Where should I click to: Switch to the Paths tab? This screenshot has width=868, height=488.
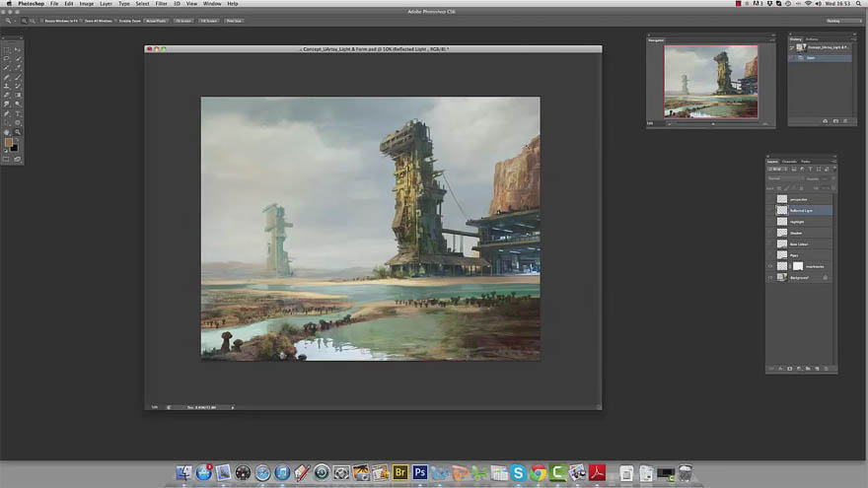coord(806,161)
